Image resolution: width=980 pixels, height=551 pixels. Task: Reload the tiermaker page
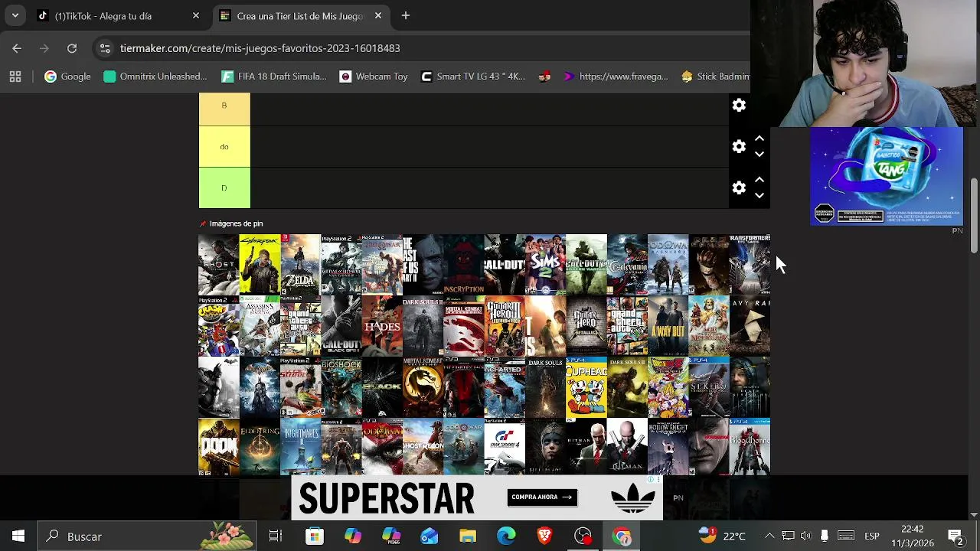[x=72, y=48]
